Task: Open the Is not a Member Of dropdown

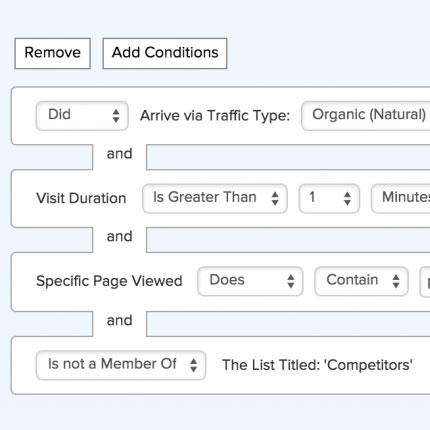Action: point(121,365)
